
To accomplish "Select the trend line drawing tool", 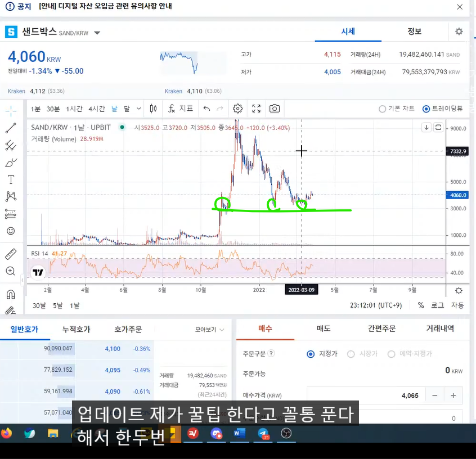I will coord(11,128).
